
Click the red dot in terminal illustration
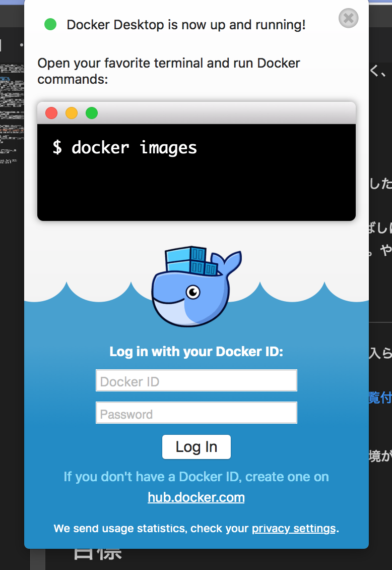tap(51, 113)
